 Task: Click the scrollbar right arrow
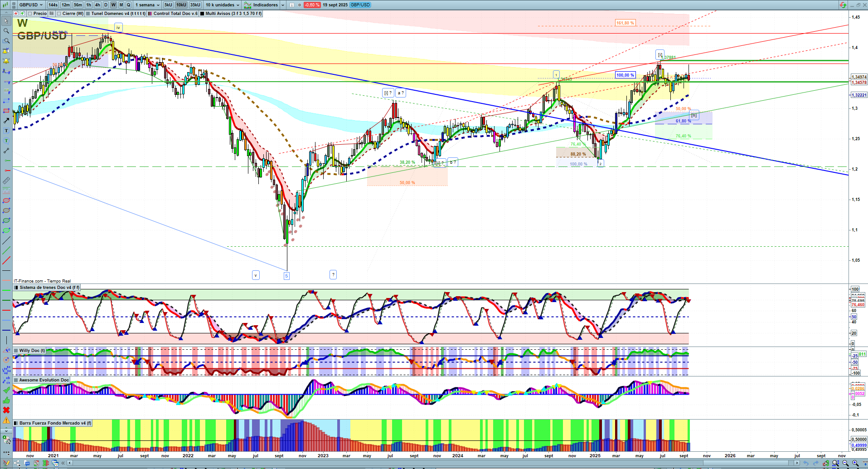tap(797, 463)
